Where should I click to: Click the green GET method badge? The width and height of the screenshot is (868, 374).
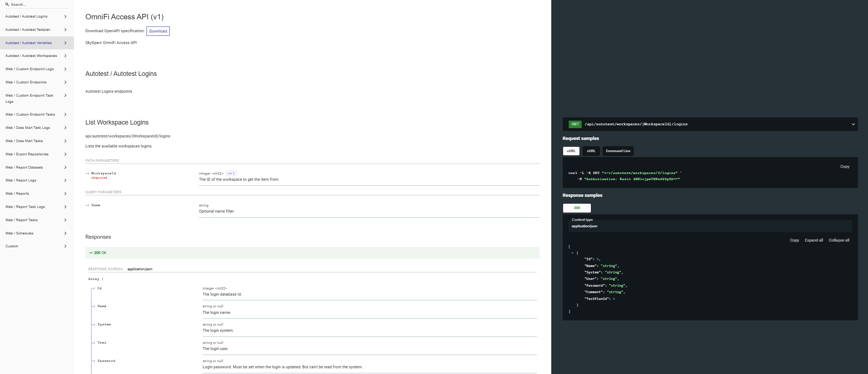pos(575,124)
